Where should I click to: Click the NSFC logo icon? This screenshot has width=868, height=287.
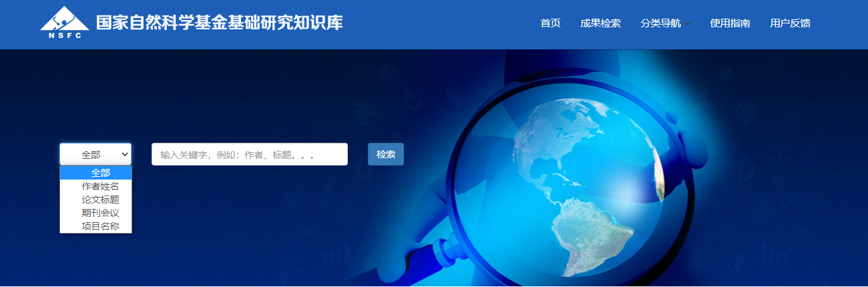tap(65, 23)
